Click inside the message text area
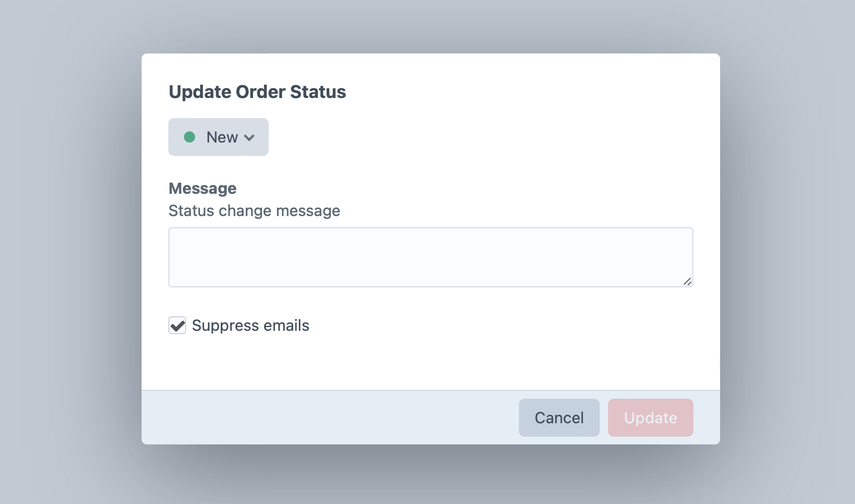Image resolution: width=855 pixels, height=504 pixels. point(430,257)
